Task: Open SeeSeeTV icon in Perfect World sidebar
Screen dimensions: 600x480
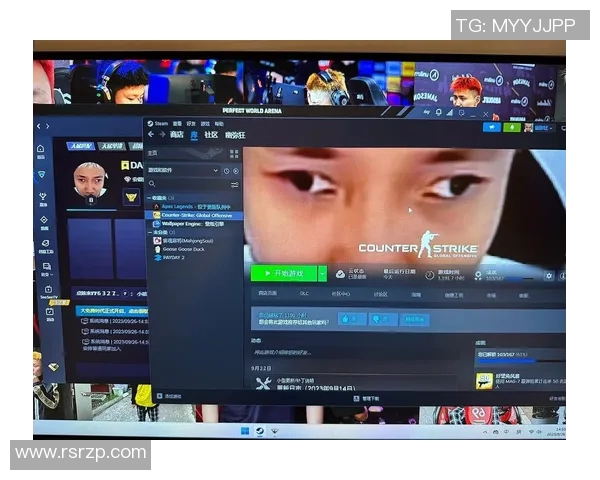Action: (48, 289)
